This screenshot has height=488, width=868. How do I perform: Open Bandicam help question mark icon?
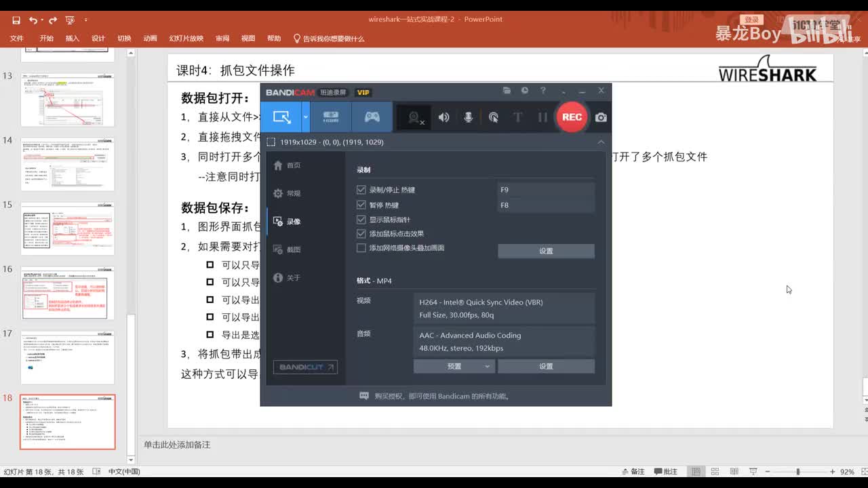click(542, 91)
